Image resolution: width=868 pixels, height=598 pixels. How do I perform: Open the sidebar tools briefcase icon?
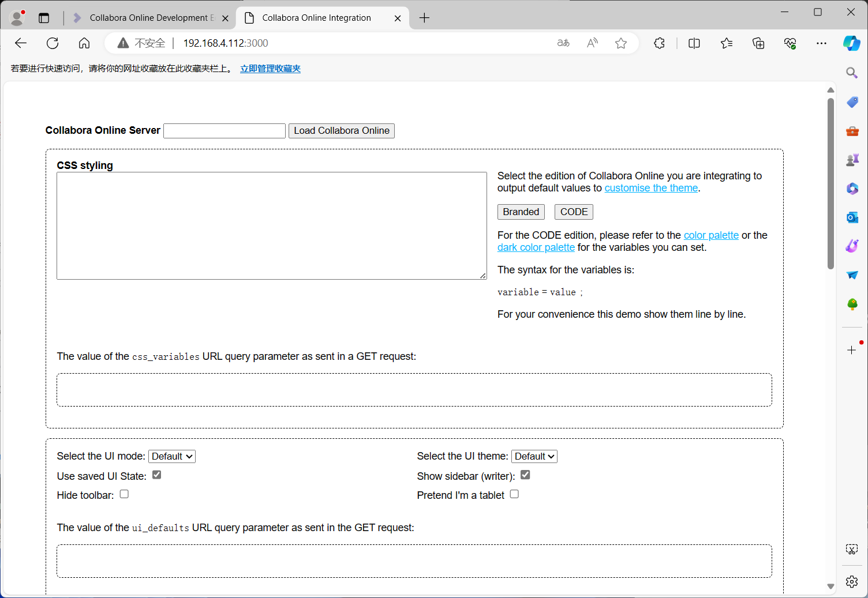pos(852,131)
